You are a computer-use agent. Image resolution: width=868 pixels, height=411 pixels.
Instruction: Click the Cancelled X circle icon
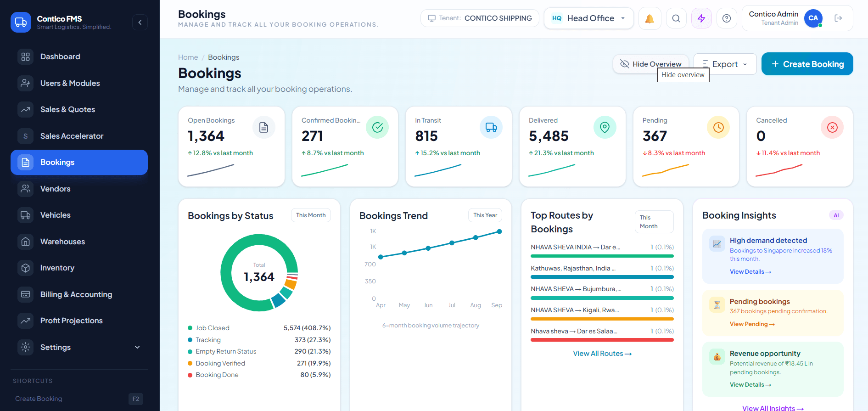pos(832,127)
